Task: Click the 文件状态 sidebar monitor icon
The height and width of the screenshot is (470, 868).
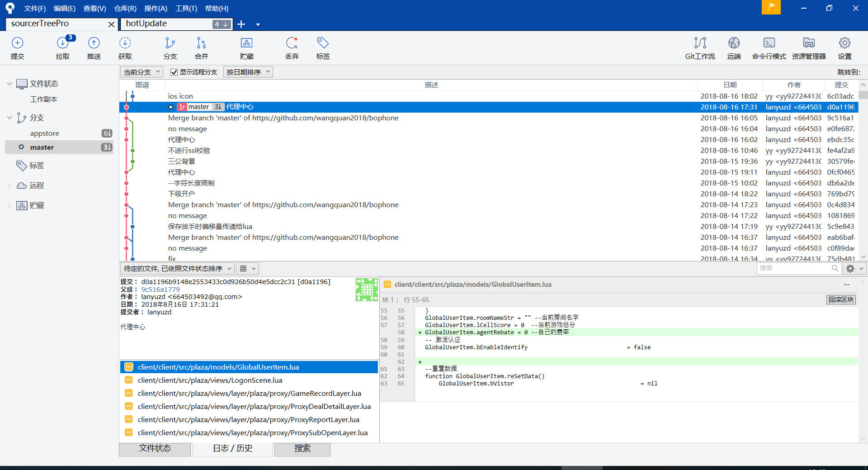Action: tap(22, 84)
